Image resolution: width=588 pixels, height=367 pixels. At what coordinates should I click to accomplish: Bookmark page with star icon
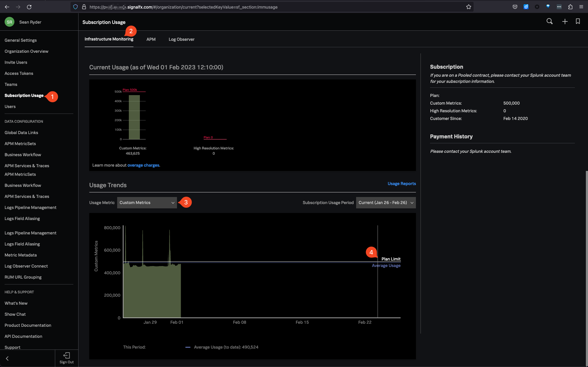coord(468,7)
